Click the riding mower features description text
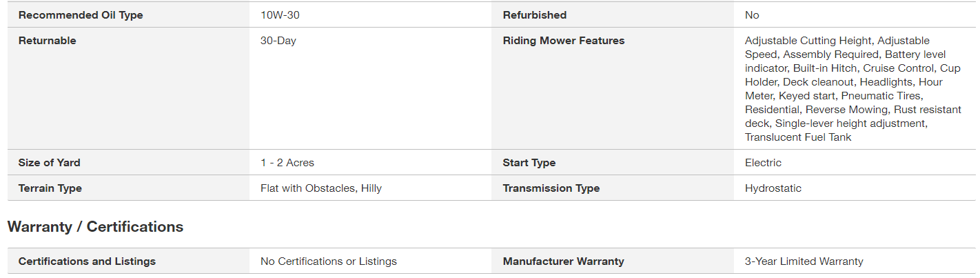 [853, 89]
